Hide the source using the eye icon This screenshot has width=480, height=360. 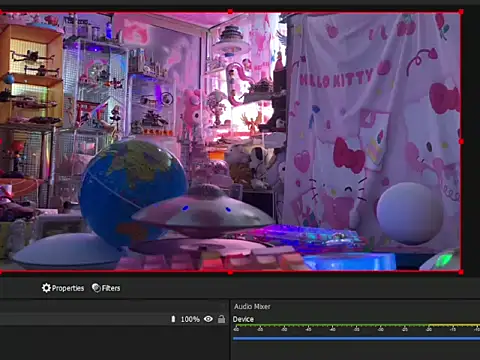click(208, 319)
